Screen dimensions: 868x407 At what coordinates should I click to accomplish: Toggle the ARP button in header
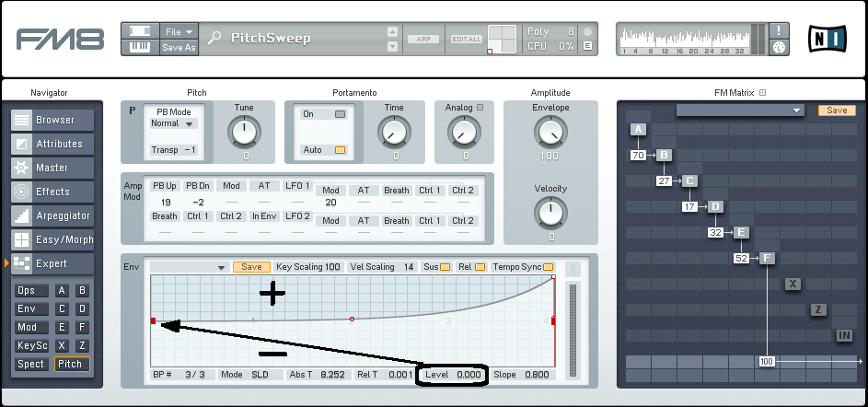tap(423, 39)
